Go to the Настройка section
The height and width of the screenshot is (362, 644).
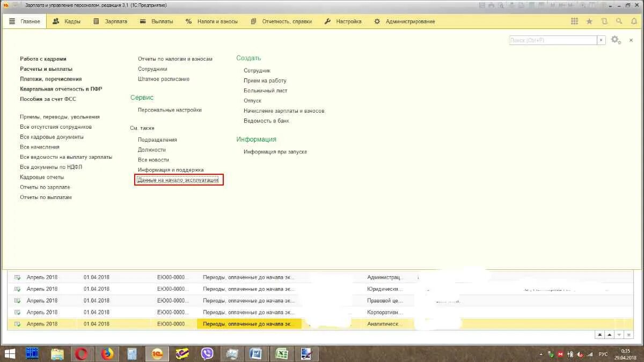[343, 21]
